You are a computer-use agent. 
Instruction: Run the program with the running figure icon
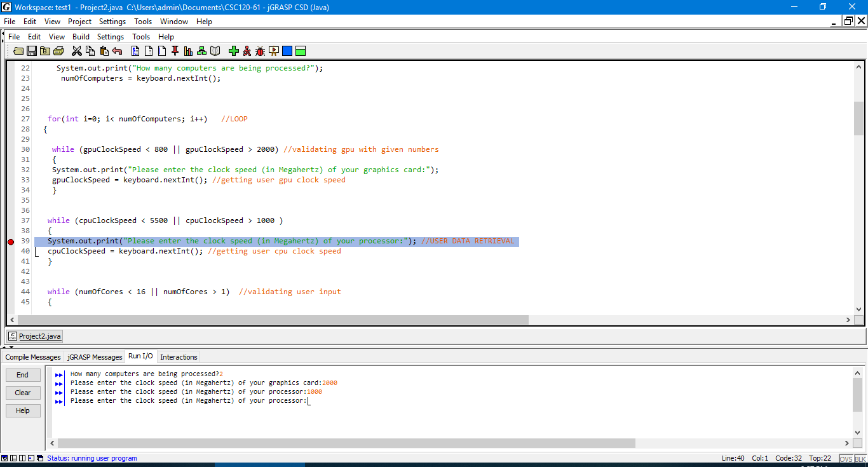(x=247, y=51)
